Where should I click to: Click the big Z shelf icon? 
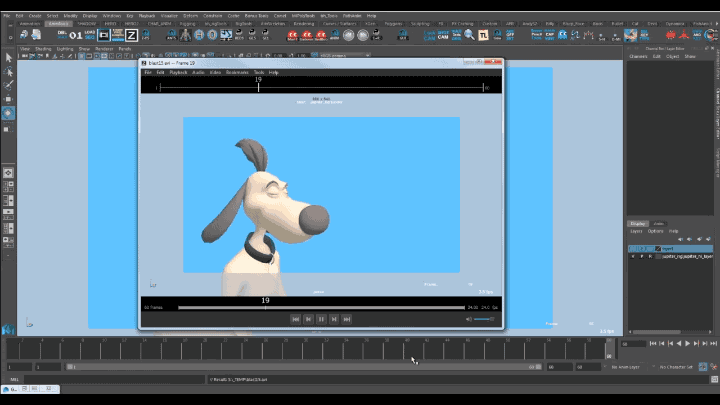[x=131, y=35]
